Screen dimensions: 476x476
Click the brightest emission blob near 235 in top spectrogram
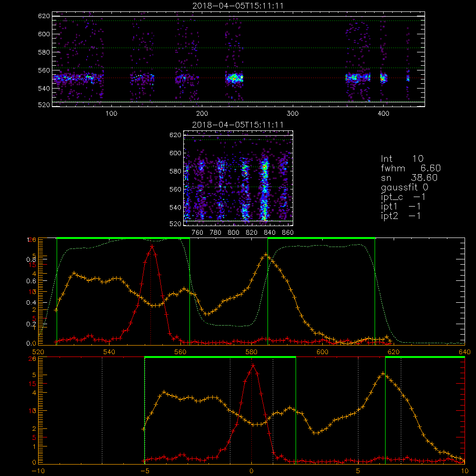coord(234,78)
